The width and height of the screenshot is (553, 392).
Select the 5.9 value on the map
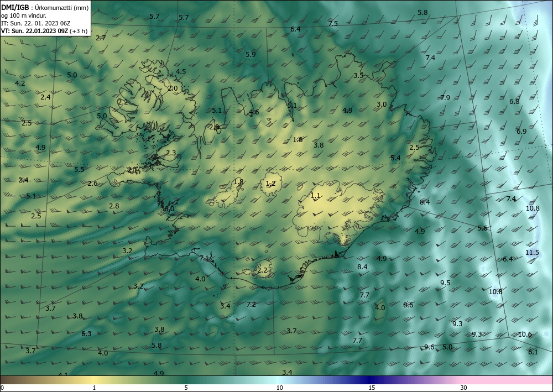click(x=251, y=54)
